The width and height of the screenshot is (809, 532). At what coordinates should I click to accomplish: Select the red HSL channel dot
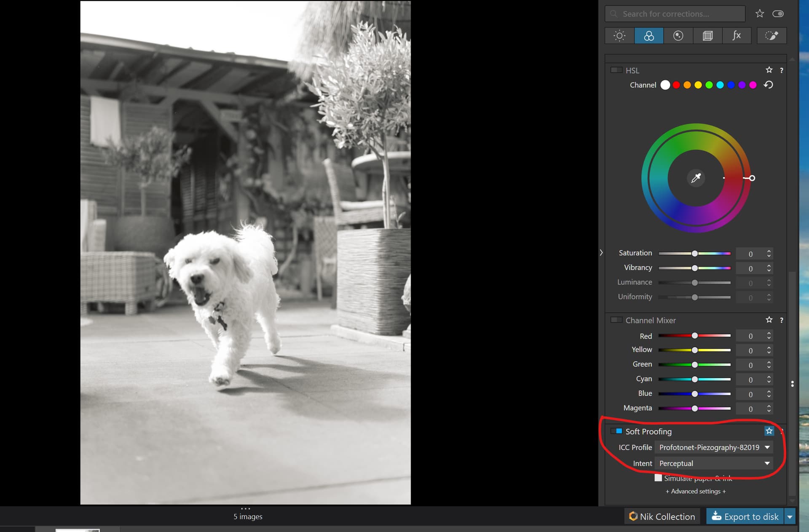[x=676, y=85]
